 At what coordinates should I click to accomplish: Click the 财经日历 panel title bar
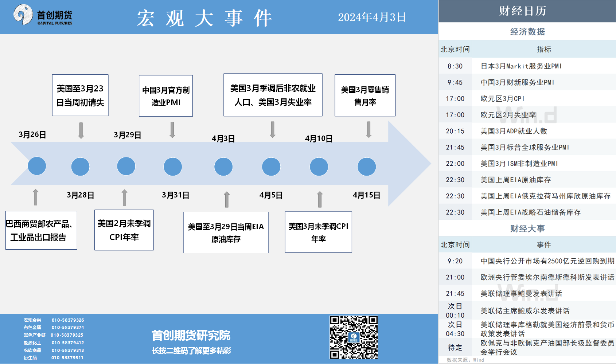coord(527,11)
